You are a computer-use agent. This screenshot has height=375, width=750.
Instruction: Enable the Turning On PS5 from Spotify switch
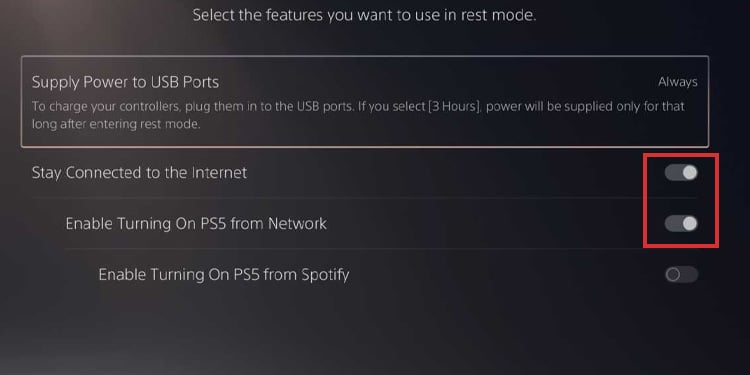click(681, 275)
